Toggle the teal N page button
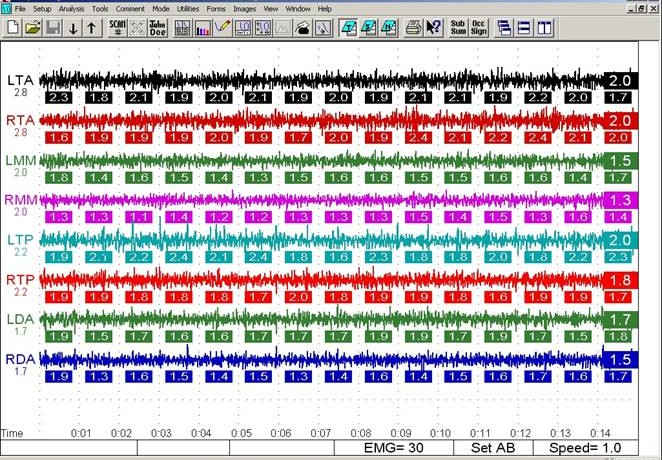 [388, 28]
